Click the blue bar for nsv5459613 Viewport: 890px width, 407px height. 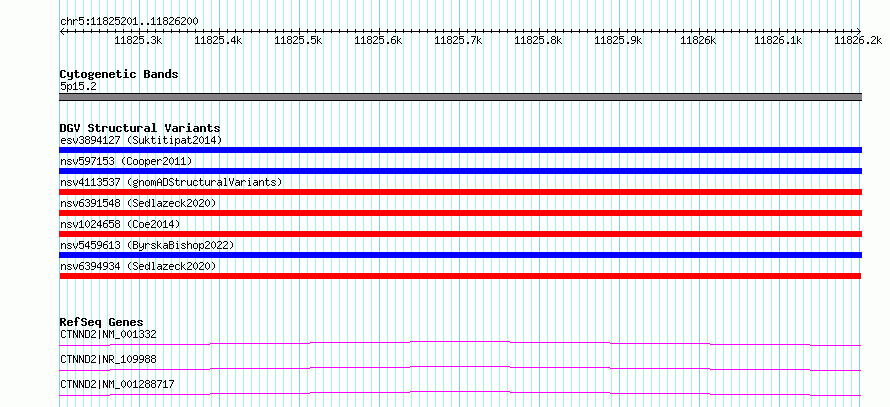pyautogui.click(x=460, y=255)
